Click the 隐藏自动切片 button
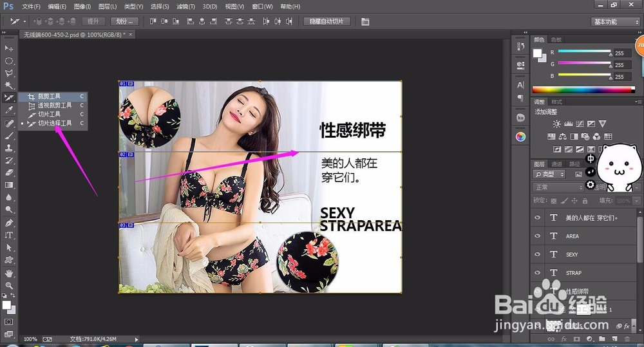This screenshot has height=347, width=644. tap(327, 21)
